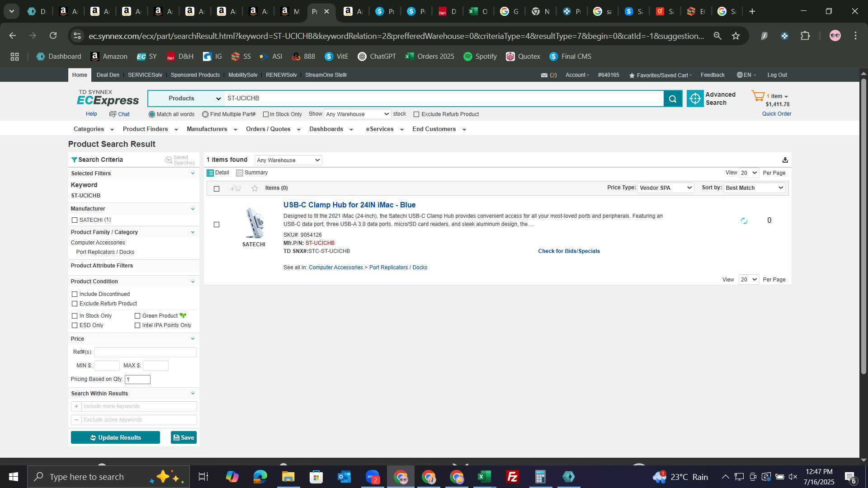Reload the page in browser
The width and height of the screenshot is (868, 488).
53,36
